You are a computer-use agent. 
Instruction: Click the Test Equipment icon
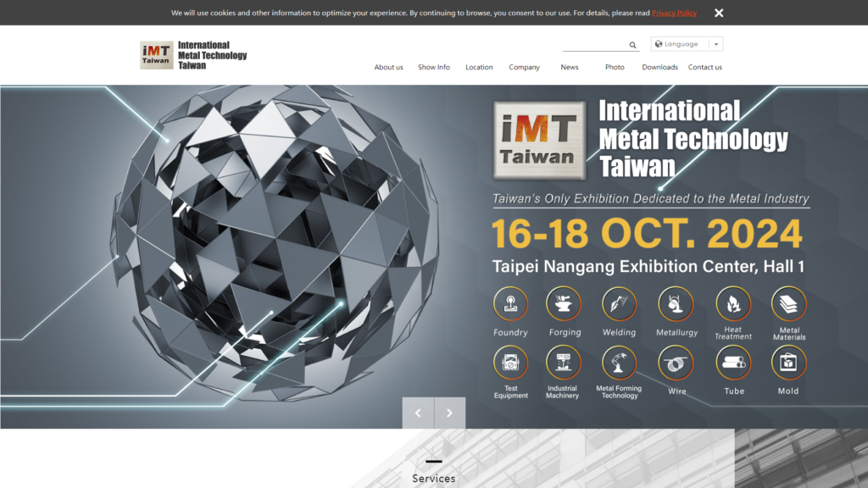(x=510, y=363)
